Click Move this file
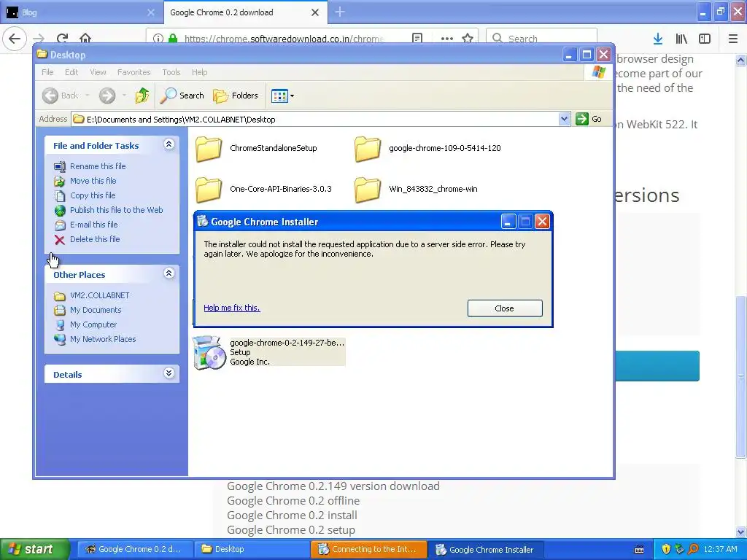 [x=93, y=181]
